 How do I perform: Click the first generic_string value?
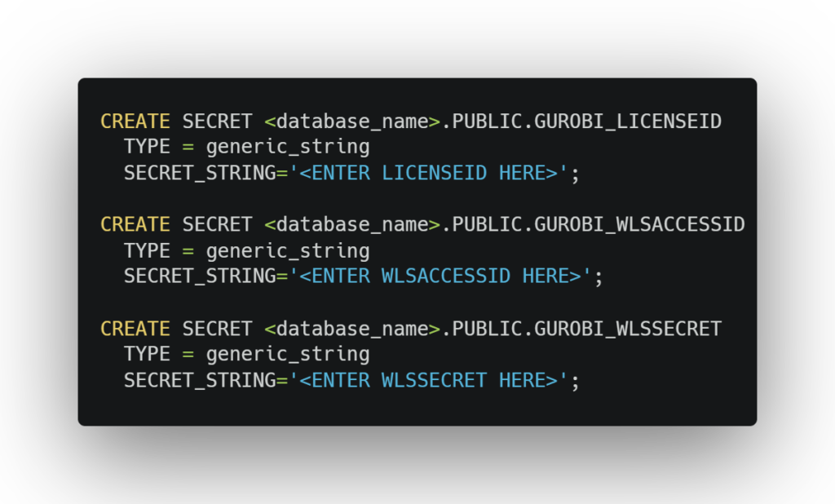(x=288, y=147)
